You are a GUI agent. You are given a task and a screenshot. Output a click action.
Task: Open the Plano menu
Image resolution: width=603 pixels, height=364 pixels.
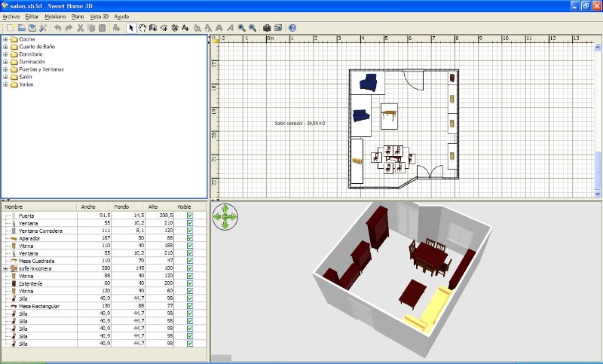pyautogui.click(x=78, y=17)
